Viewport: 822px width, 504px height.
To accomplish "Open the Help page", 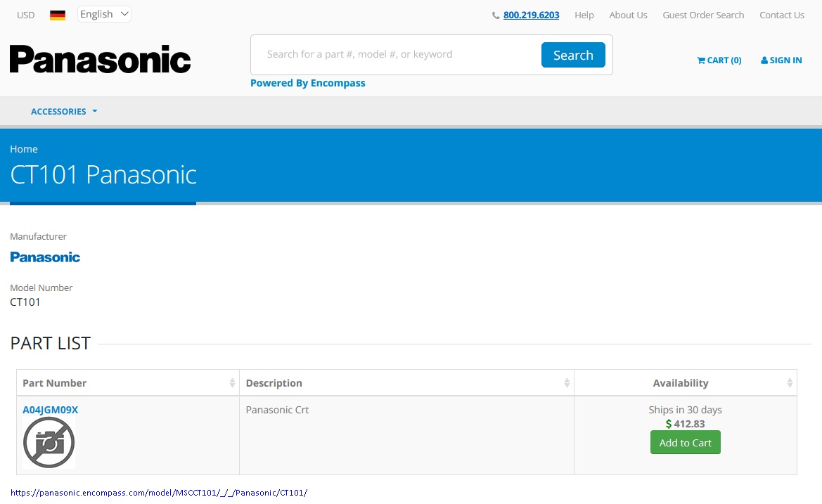I will click(584, 15).
